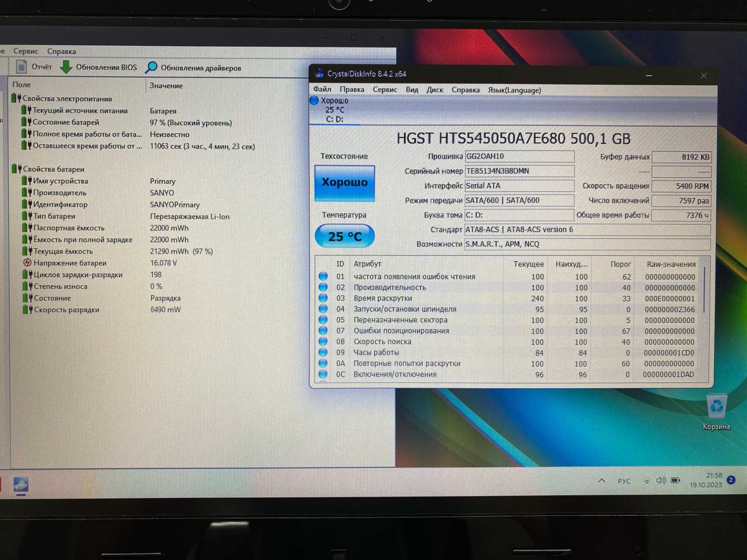This screenshot has width=747, height=560.
Task: Open the Сервис menu in CrystalDiskInfo
Action: pyautogui.click(x=385, y=90)
